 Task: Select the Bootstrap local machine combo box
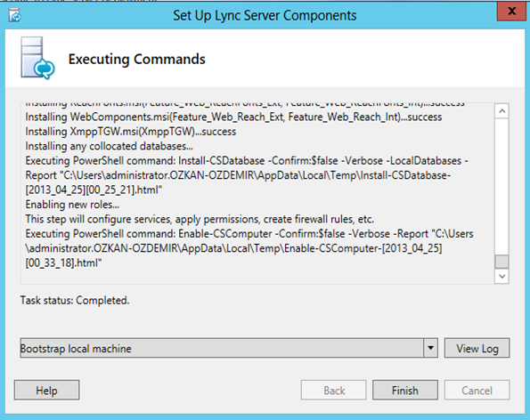click(229, 348)
